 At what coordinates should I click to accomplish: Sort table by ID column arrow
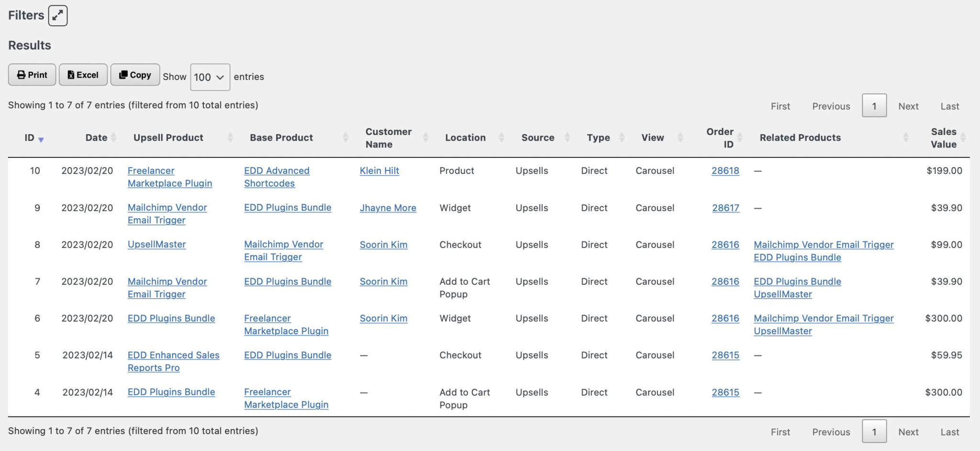41,139
